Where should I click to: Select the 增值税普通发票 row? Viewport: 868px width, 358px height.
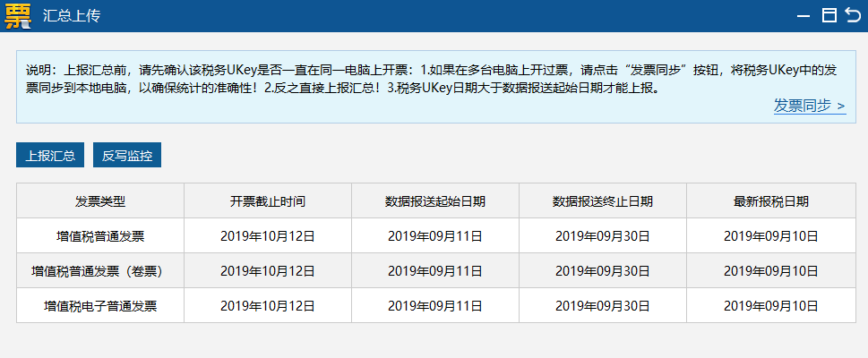click(x=100, y=236)
